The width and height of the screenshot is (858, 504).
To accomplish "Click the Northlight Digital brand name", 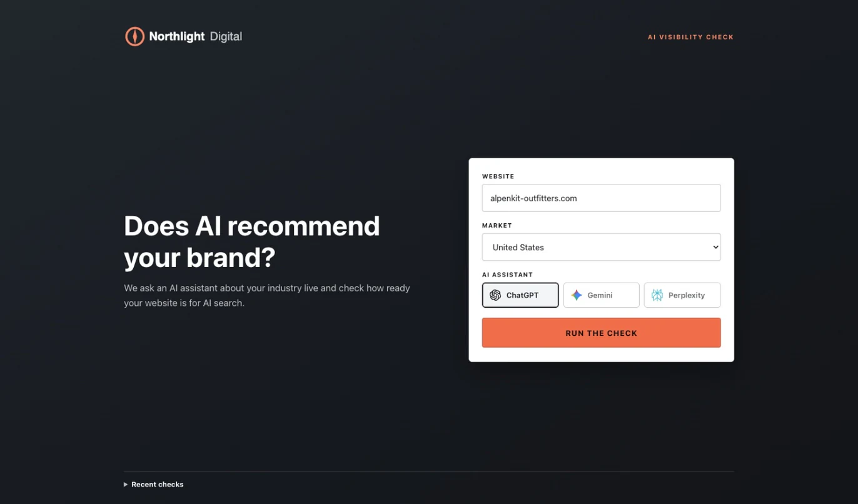I will point(196,37).
